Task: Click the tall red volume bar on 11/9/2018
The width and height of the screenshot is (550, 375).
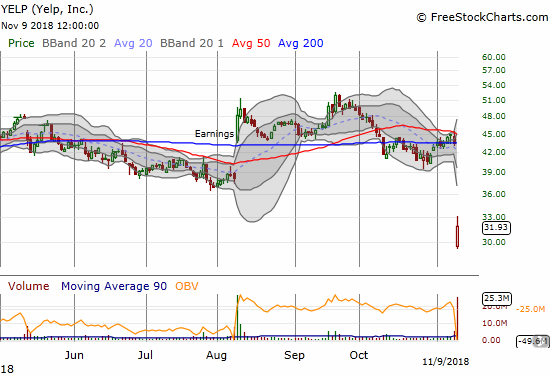Action: (x=457, y=318)
